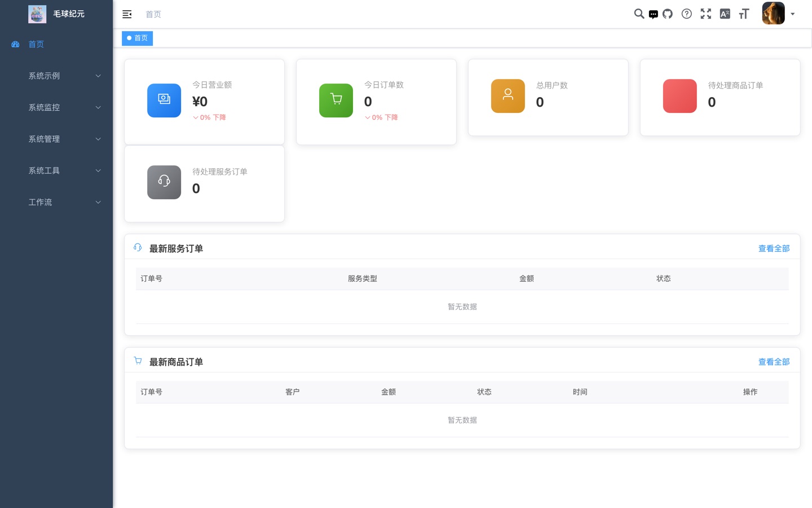Open the language translation icon
The width and height of the screenshot is (812, 508).
725,14
